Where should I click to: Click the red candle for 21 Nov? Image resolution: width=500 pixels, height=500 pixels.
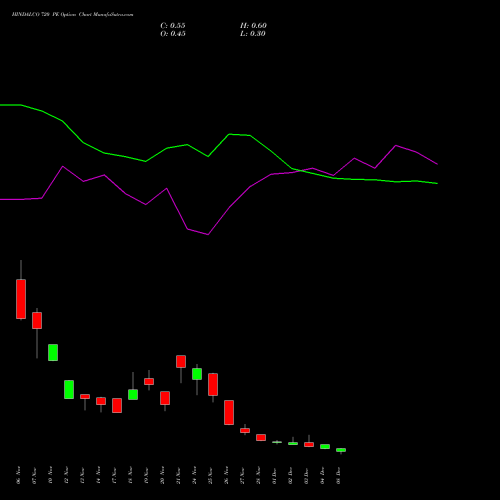coord(181,361)
